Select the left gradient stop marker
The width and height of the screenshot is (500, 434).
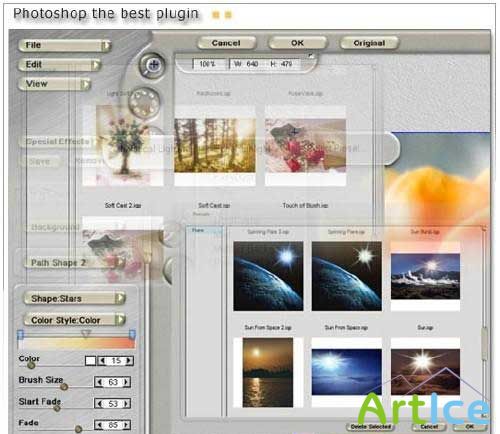(20, 334)
